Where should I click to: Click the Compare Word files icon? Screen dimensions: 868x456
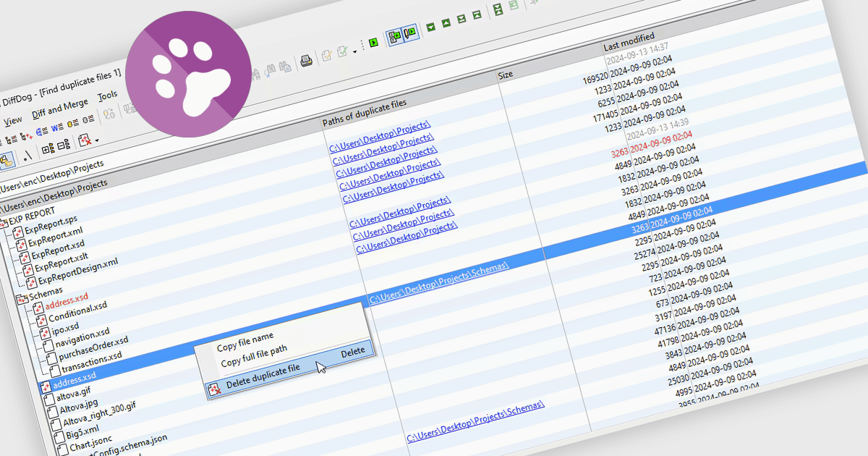57,127
